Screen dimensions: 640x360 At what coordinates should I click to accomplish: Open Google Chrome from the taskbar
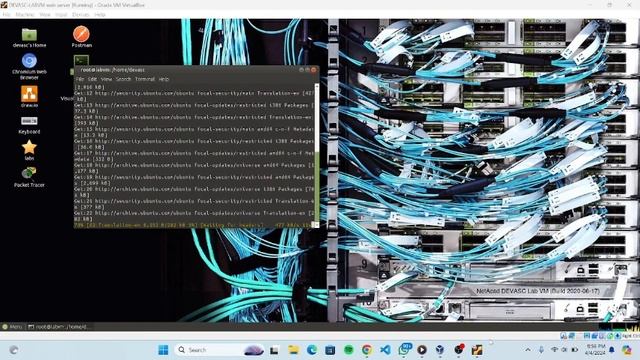(x=367, y=350)
